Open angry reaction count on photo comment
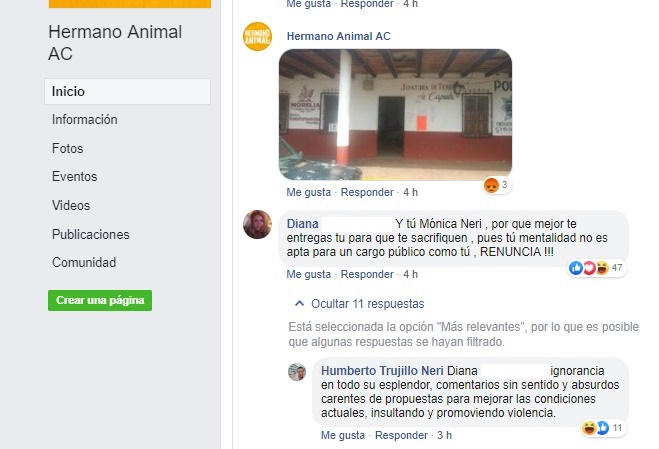 [496, 185]
